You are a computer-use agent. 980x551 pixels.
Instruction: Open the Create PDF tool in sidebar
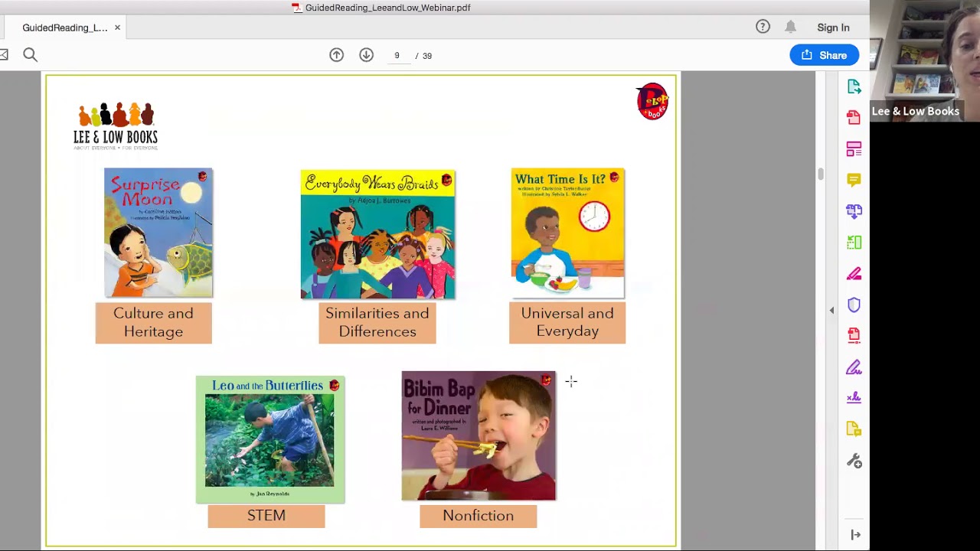coord(854,118)
